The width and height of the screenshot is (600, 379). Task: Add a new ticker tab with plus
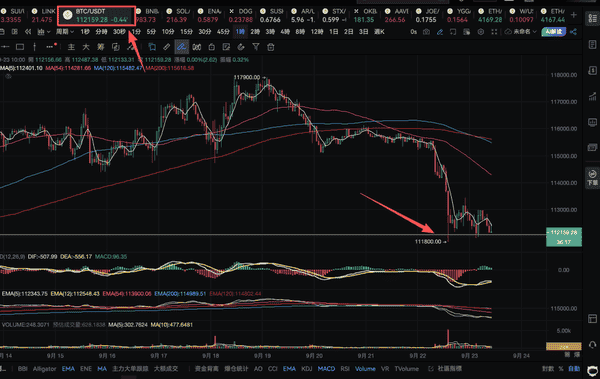point(574,15)
